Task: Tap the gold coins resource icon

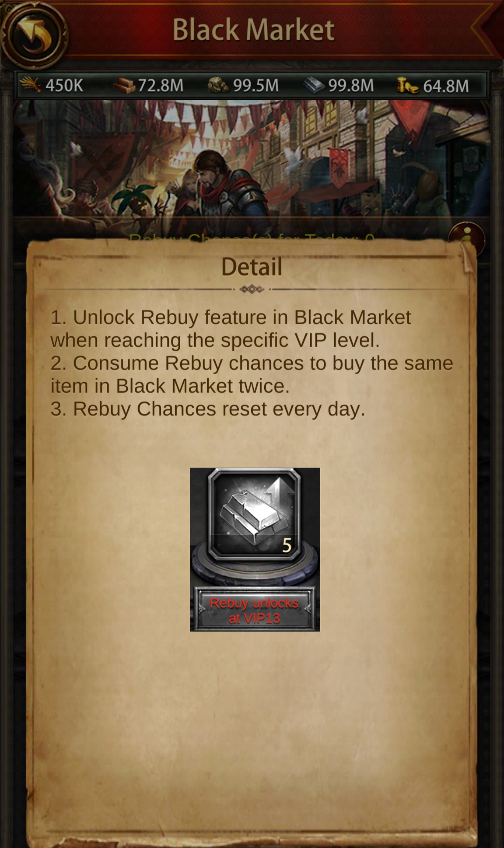Action: pyautogui.click(x=408, y=85)
